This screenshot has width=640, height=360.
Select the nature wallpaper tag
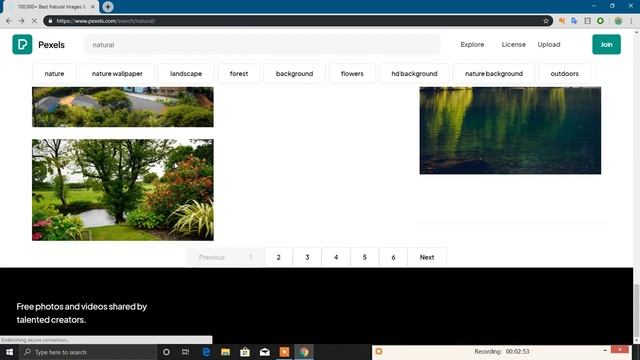[117, 73]
